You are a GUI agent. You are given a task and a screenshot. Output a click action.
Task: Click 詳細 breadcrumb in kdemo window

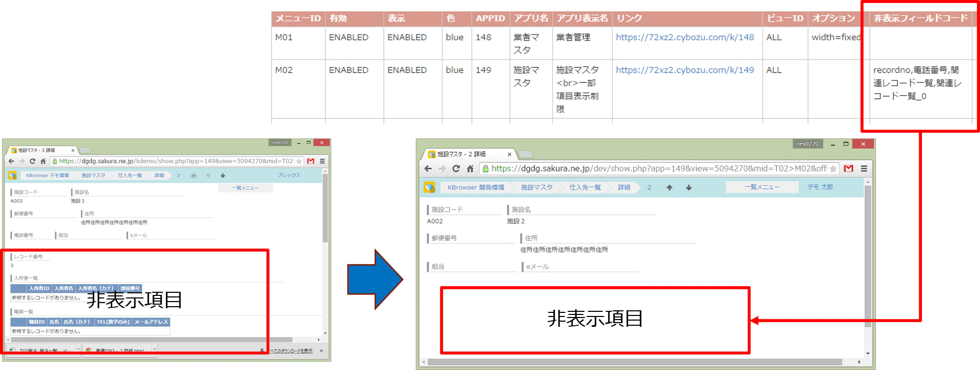point(159,175)
